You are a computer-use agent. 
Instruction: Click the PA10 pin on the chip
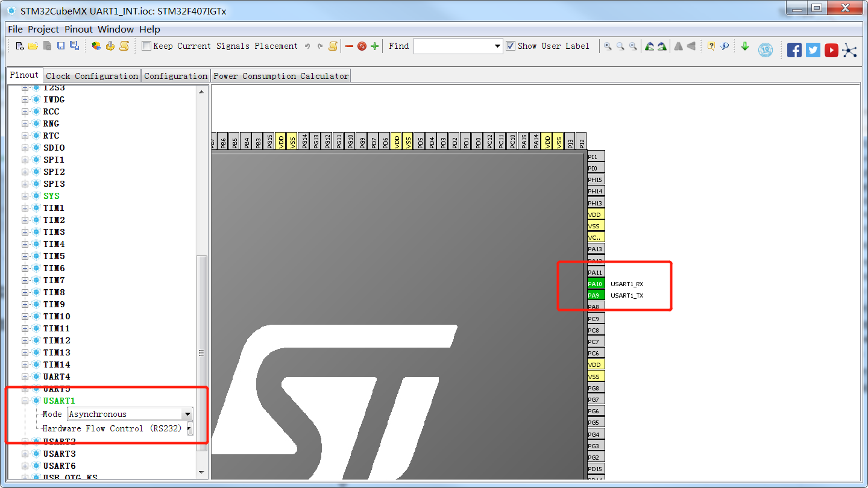tap(596, 284)
